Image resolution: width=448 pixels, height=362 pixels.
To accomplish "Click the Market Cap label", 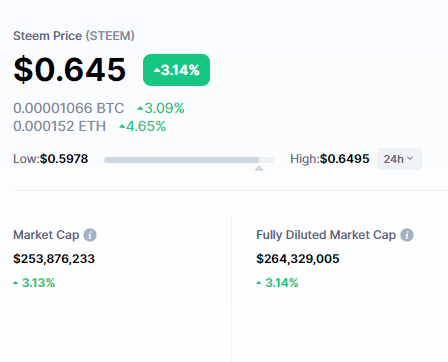I will 46,235.
